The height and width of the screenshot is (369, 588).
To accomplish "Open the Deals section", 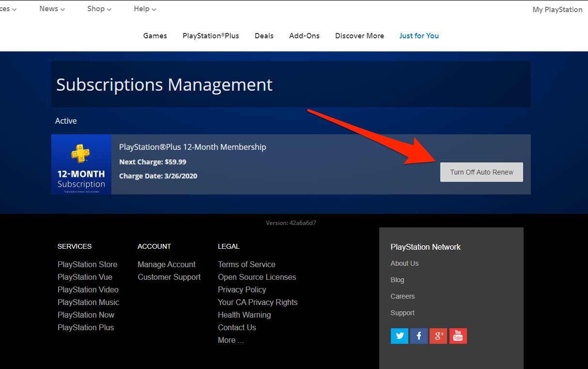I will (264, 35).
